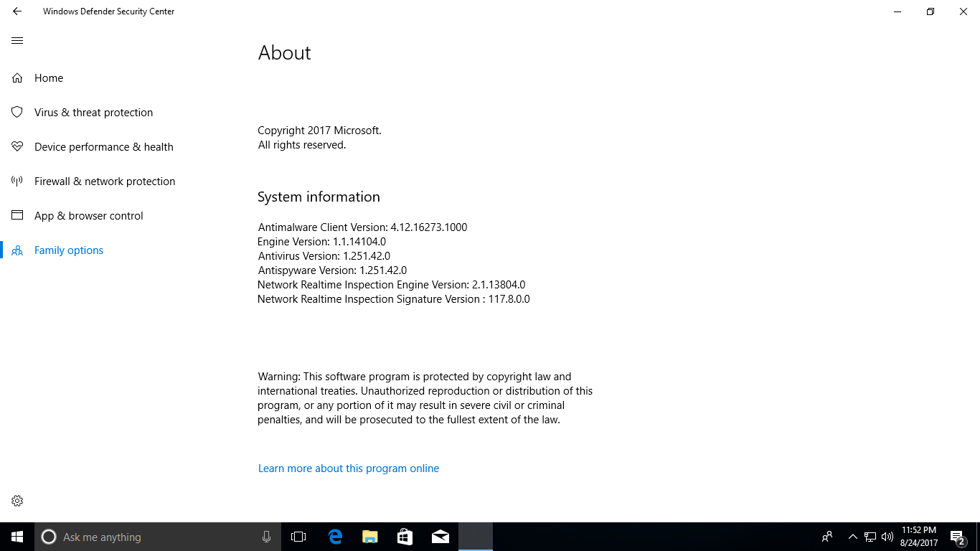This screenshot has width=980, height=551.
Task: Minimize the Security Center window
Action: click(897, 11)
